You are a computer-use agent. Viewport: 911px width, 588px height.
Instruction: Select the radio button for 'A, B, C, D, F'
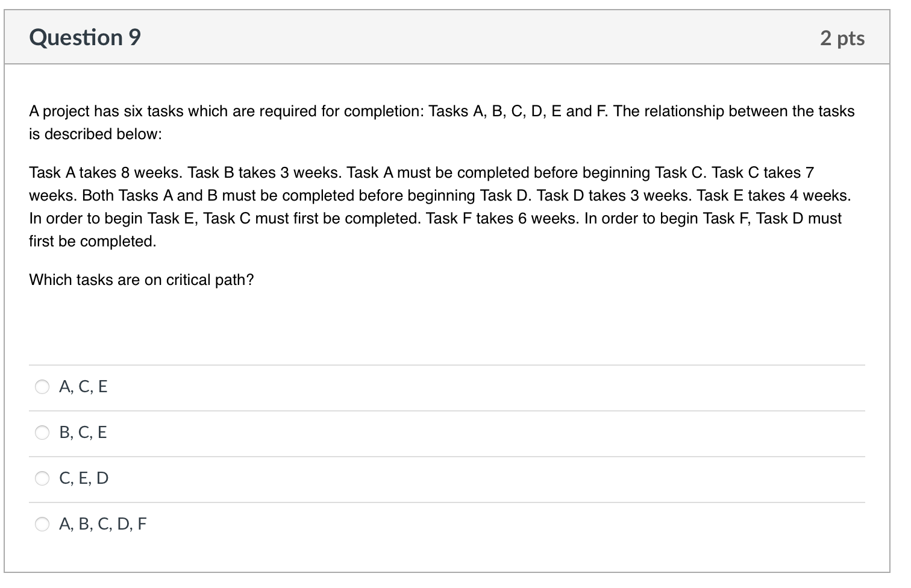[42, 524]
